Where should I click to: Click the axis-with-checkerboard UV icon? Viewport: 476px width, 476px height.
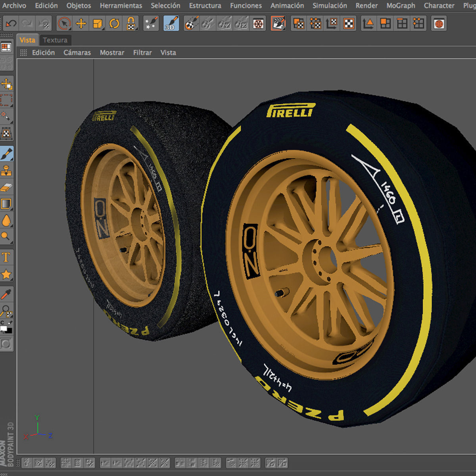(x=332, y=24)
